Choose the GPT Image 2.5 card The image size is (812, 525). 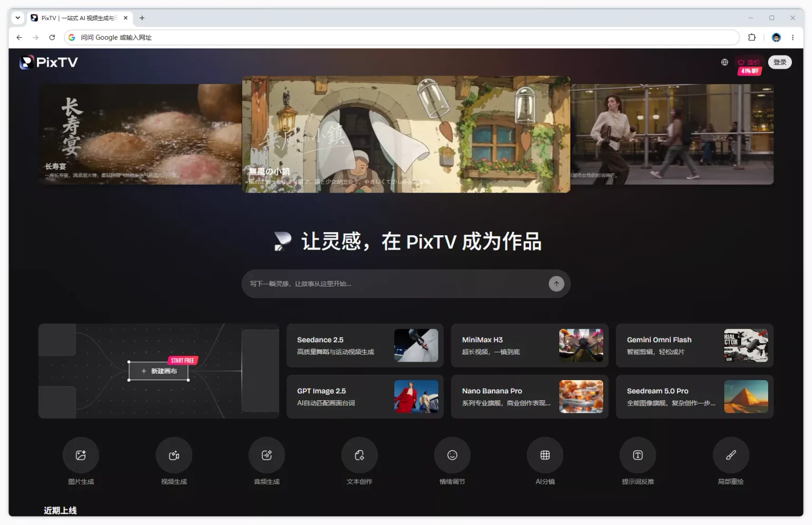[x=365, y=397]
